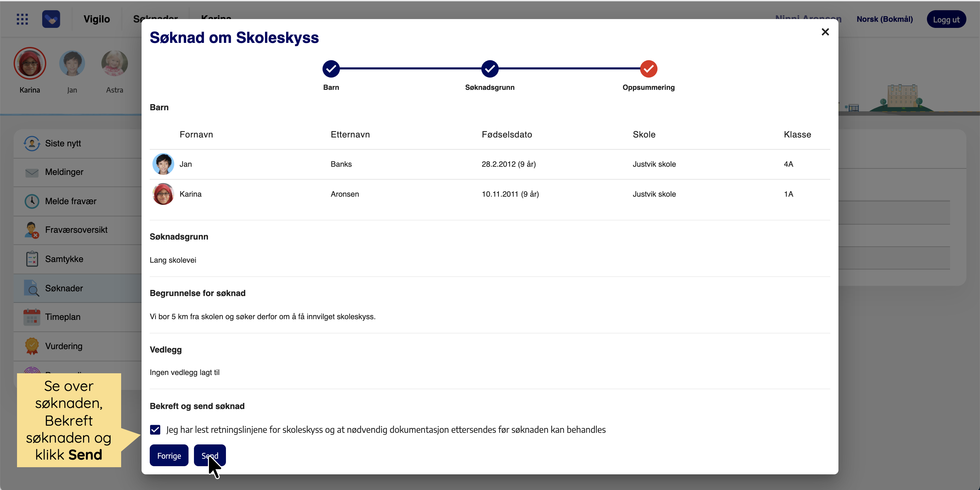Open Norsk (Bokmål) language selector
This screenshot has height=490, width=980.
point(884,19)
